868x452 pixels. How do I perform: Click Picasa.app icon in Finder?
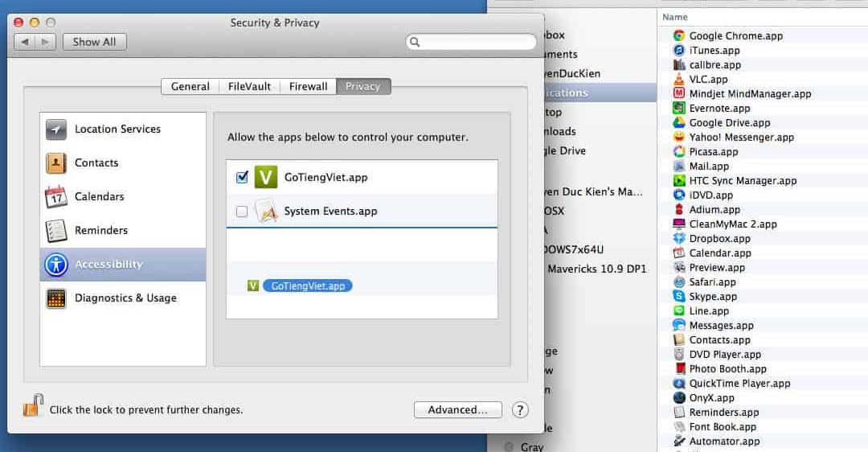point(678,152)
